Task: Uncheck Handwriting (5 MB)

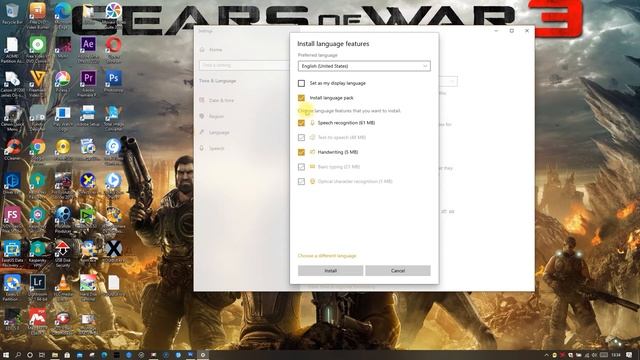Action: (x=301, y=152)
